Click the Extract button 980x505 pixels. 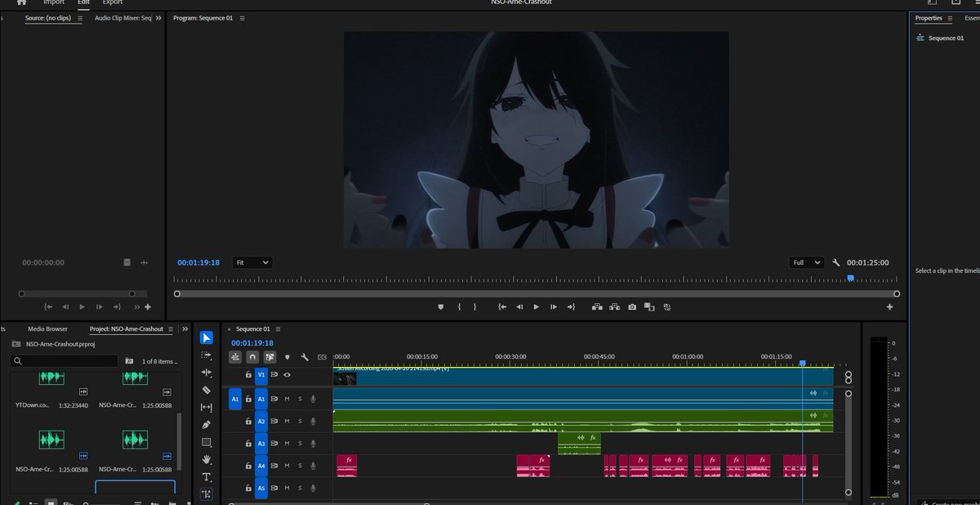(614, 306)
